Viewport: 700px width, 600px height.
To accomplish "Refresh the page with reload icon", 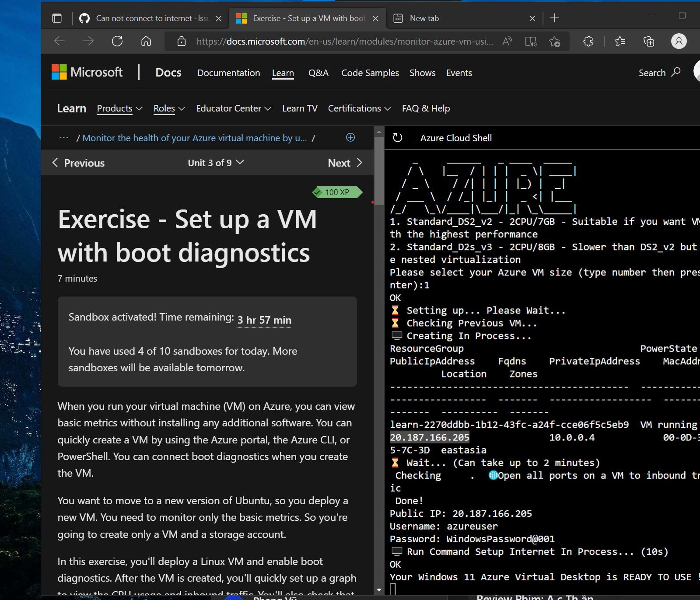I will coord(117,41).
